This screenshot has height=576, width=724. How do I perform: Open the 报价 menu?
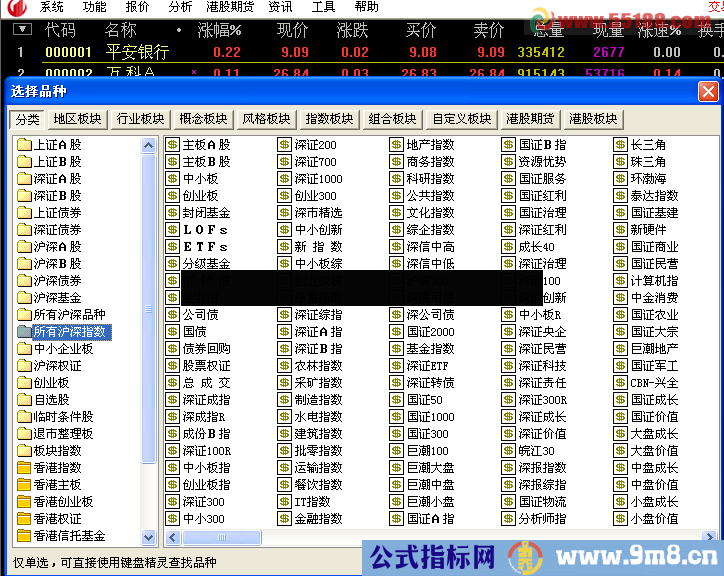(137, 7)
